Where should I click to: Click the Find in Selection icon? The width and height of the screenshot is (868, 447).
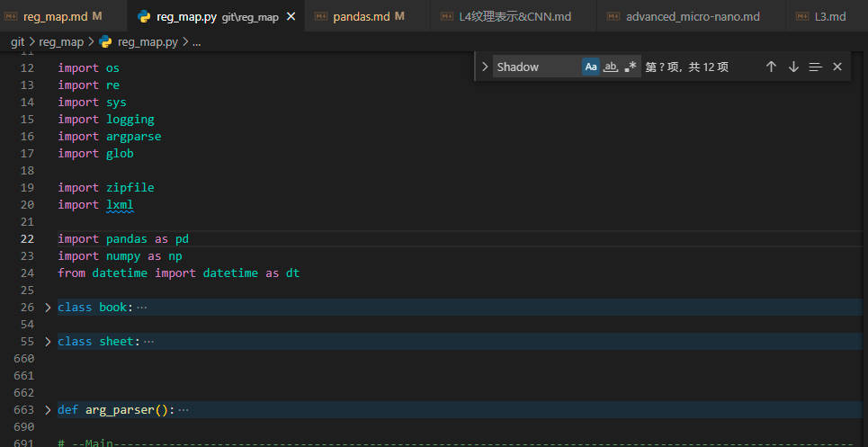(816, 67)
